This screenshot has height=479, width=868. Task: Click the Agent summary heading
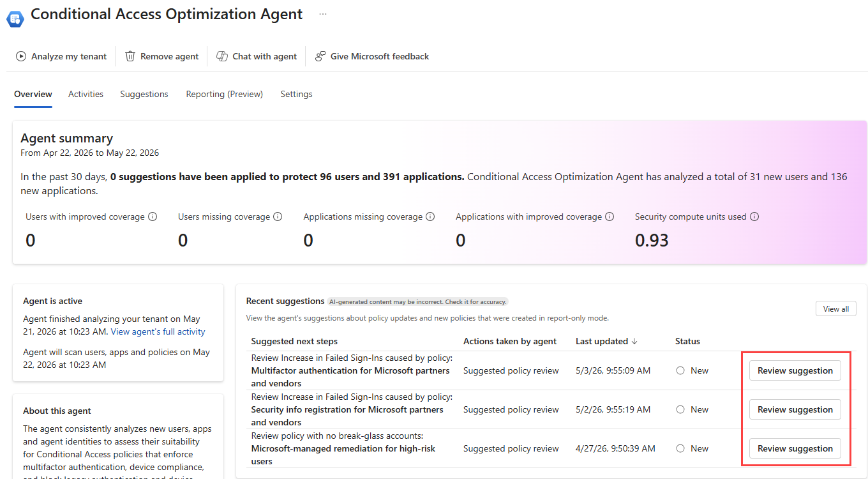pos(67,139)
